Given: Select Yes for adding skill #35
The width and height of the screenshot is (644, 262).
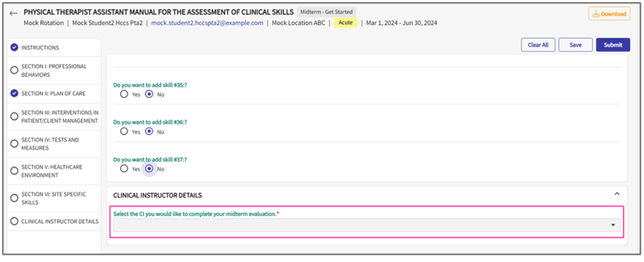Looking at the screenshot, I should click(124, 95).
